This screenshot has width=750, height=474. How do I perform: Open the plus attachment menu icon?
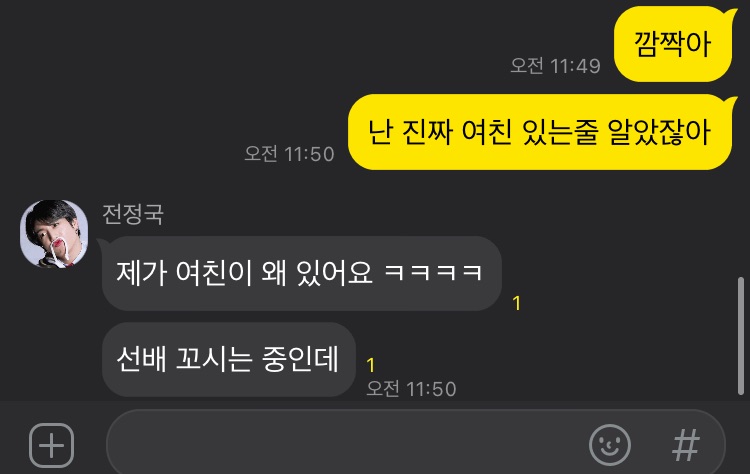point(52,445)
